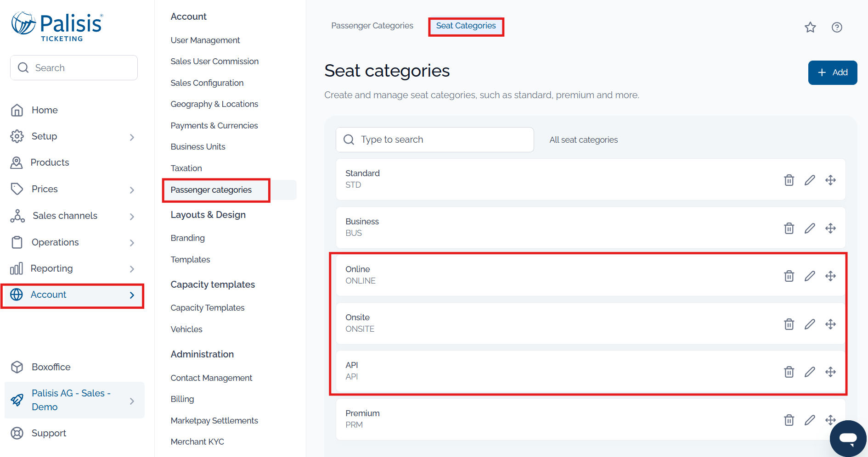Edit the Onsite seat category

[x=810, y=324]
